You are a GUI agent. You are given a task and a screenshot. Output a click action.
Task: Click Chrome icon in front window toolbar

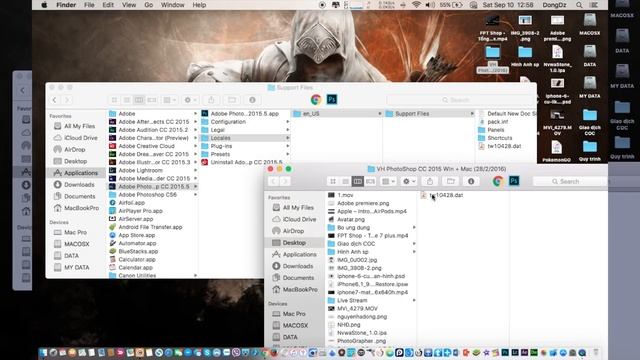498,181
